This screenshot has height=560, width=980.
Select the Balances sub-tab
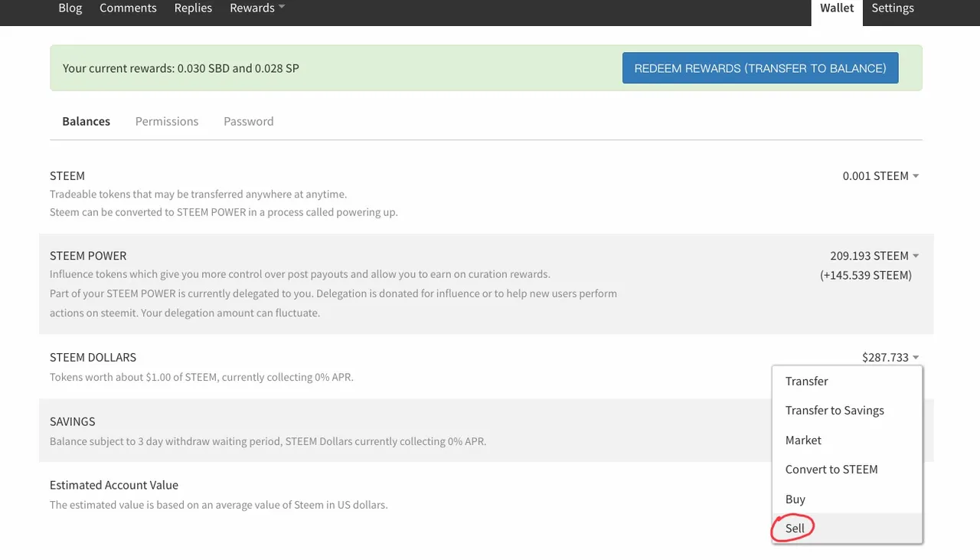click(86, 121)
